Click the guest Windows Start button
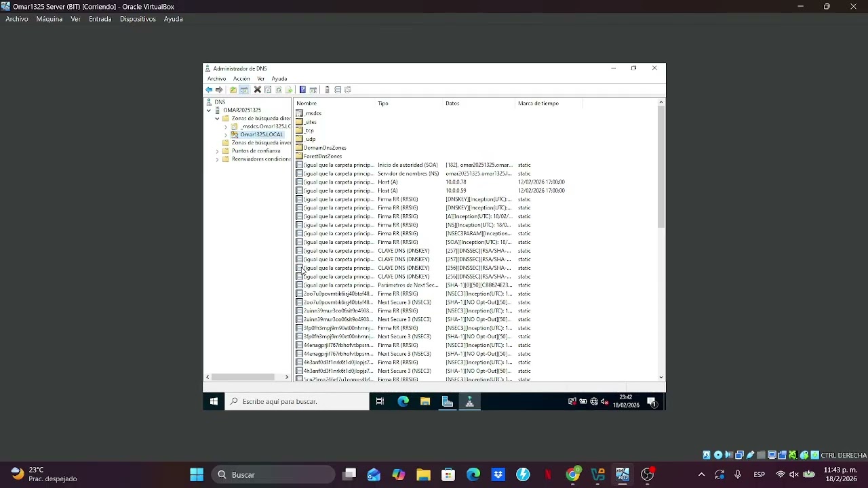 coord(214,401)
